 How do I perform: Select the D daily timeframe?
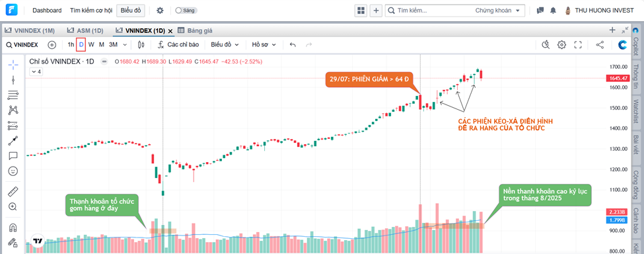point(81,44)
